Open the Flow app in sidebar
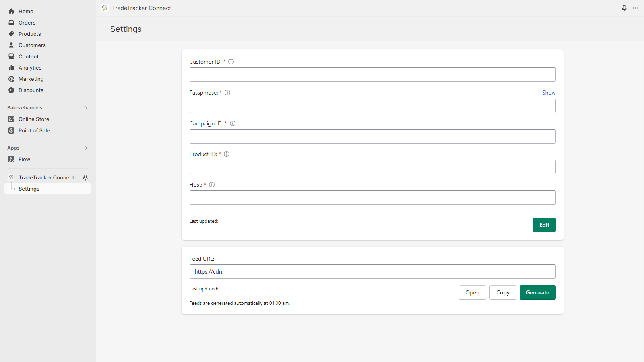 24,159
